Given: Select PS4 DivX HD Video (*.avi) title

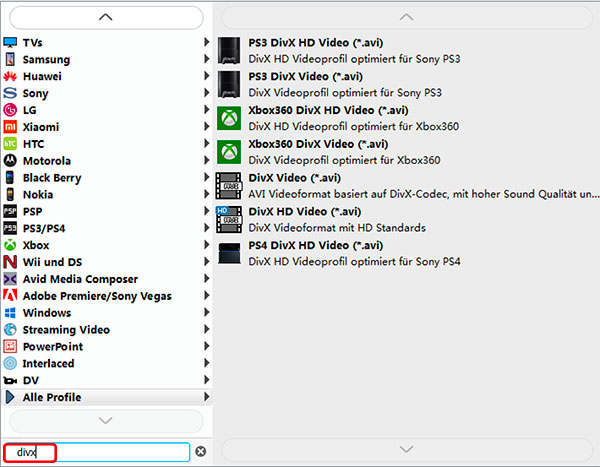Looking at the screenshot, I should [x=316, y=245].
